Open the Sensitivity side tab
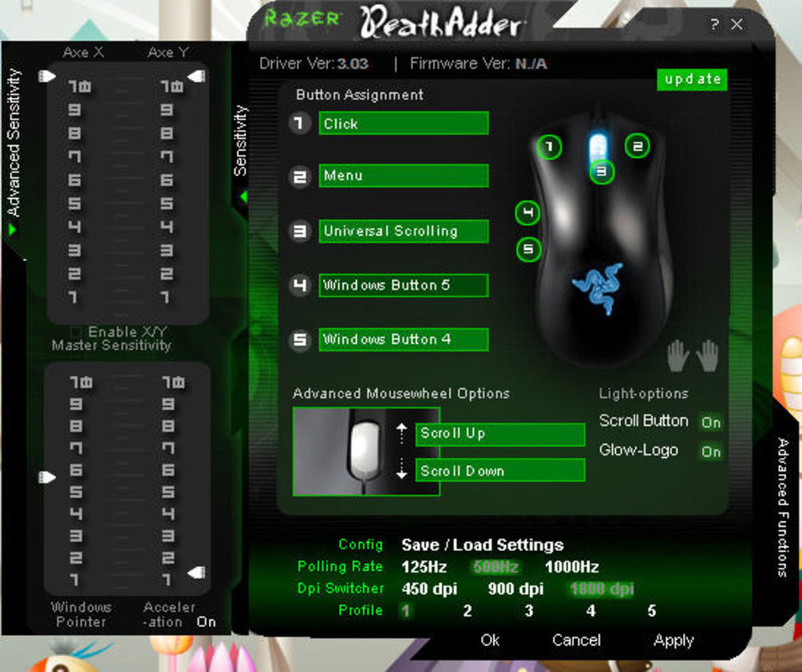The width and height of the screenshot is (802, 672). (x=241, y=140)
